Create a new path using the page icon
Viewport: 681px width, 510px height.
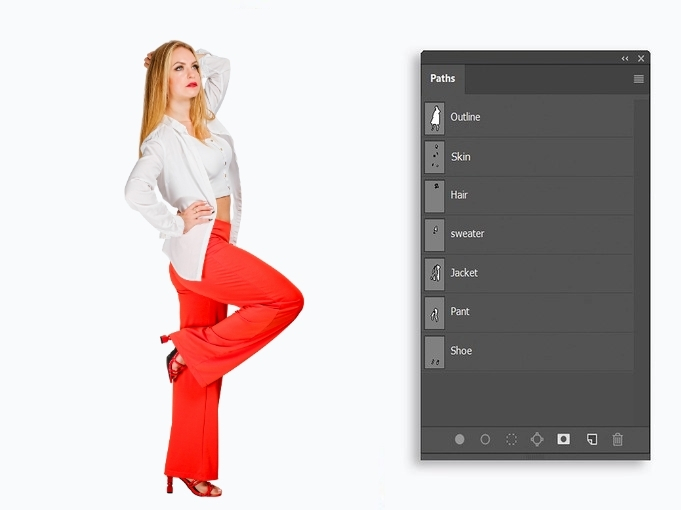(x=591, y=439)
